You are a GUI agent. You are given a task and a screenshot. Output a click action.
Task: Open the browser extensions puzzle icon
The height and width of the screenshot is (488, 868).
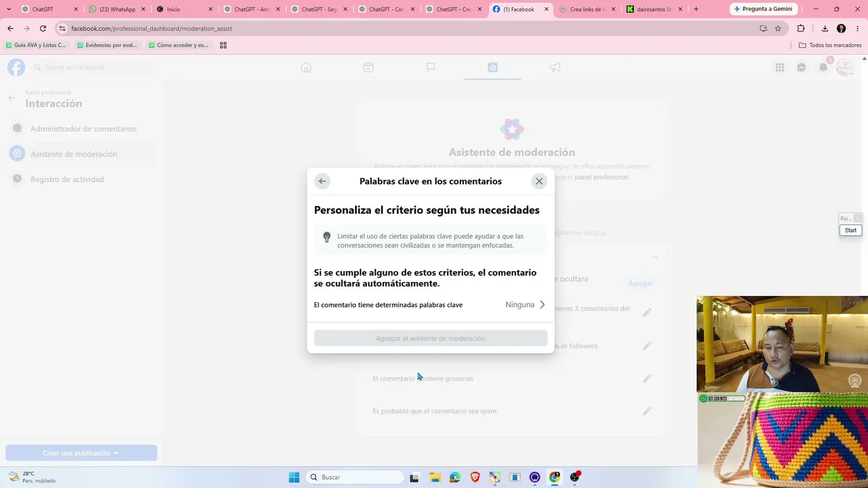pyautogui.click(x=801, y=28)
